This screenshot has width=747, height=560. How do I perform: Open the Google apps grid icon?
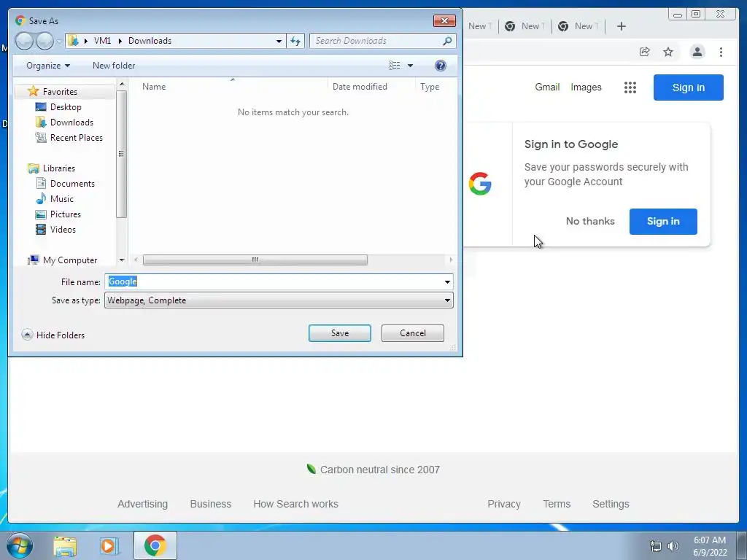[630, 87]
